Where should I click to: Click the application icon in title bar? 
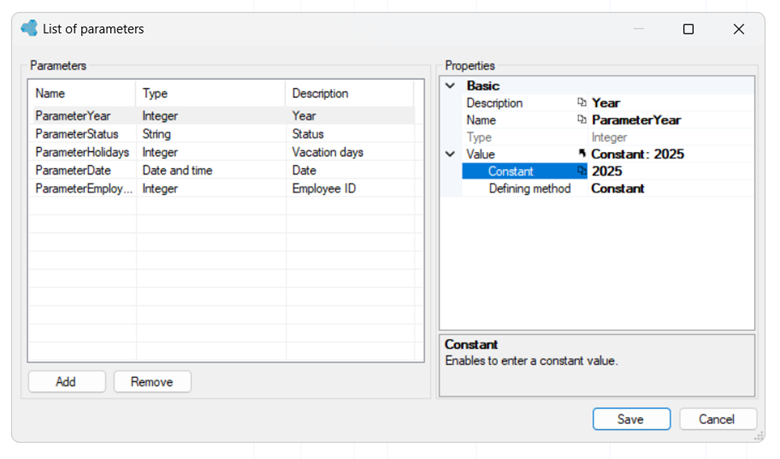29,28
